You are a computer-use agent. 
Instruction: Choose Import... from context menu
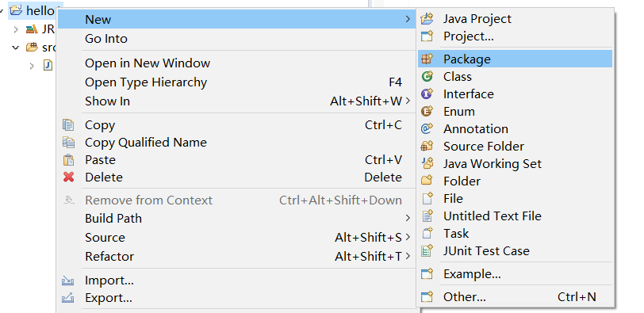point(236,281)
